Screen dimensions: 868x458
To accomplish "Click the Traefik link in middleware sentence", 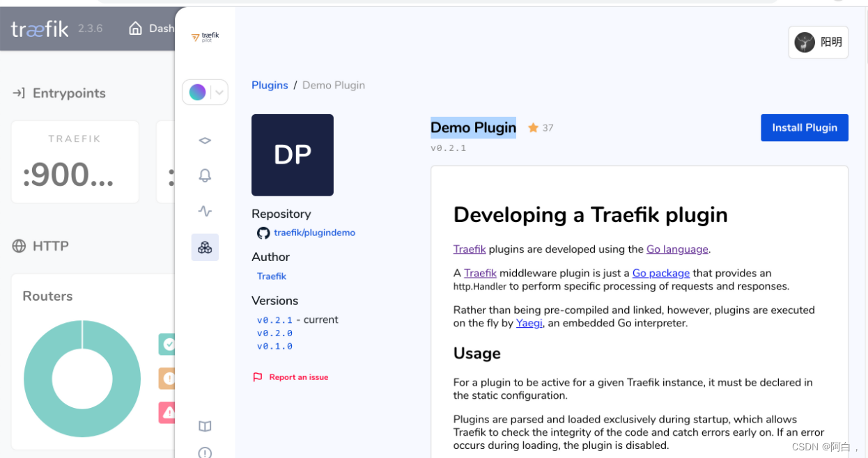I will (481, 273).
